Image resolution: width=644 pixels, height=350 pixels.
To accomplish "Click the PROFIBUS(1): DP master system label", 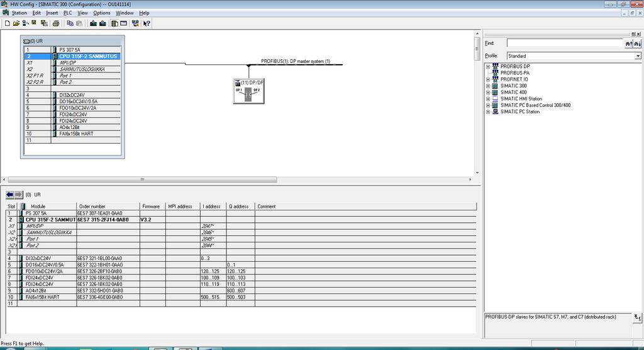I will [x=296, y=61].
